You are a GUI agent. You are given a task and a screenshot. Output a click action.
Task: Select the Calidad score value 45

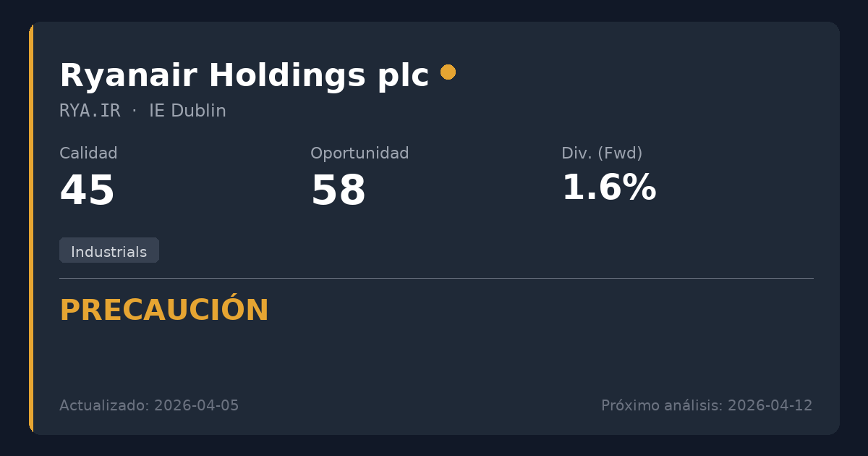point(87,191)
